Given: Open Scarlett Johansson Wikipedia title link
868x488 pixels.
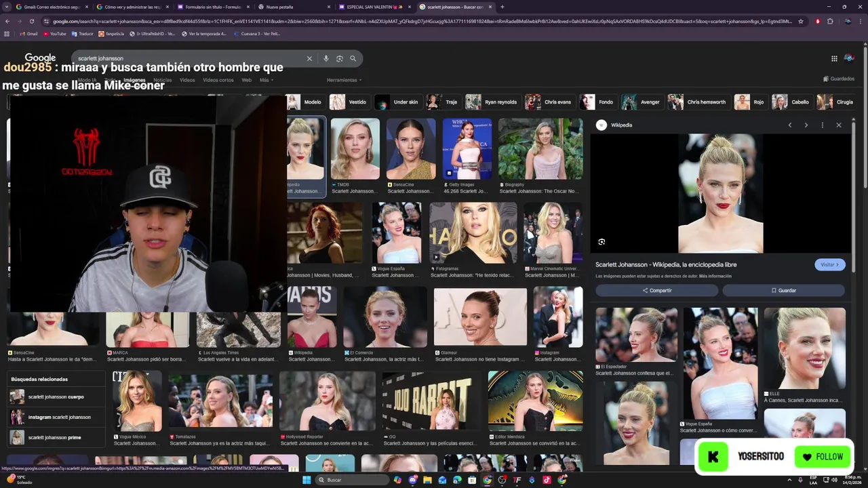Looking at the screenshot, I should point(666,264).
